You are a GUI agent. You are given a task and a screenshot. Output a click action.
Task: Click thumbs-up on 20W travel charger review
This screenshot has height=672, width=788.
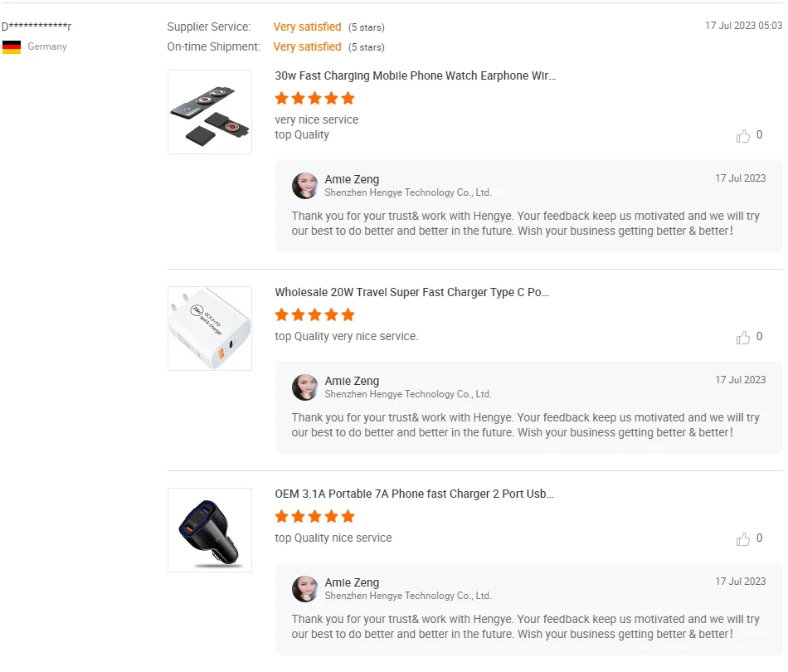(x=743, y=338)
